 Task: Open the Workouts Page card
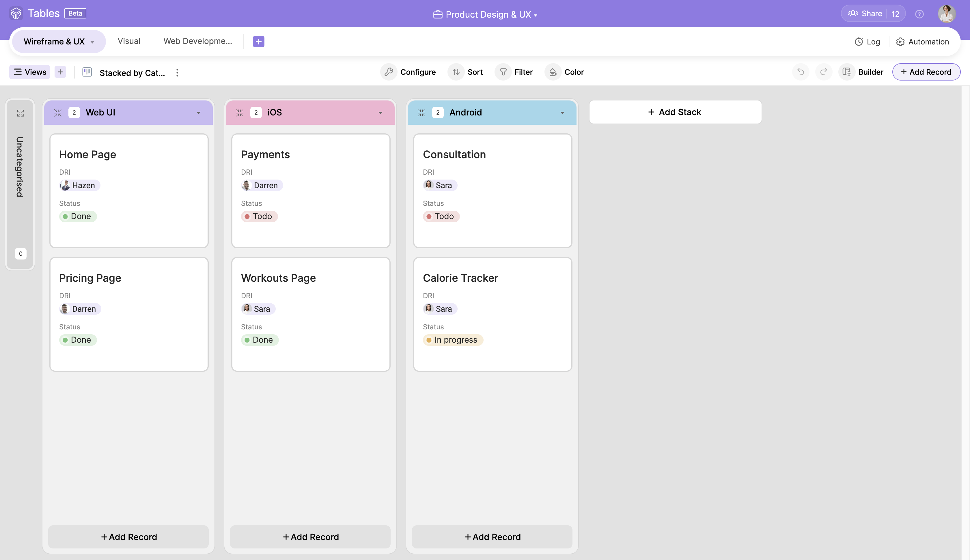[311, 314]
